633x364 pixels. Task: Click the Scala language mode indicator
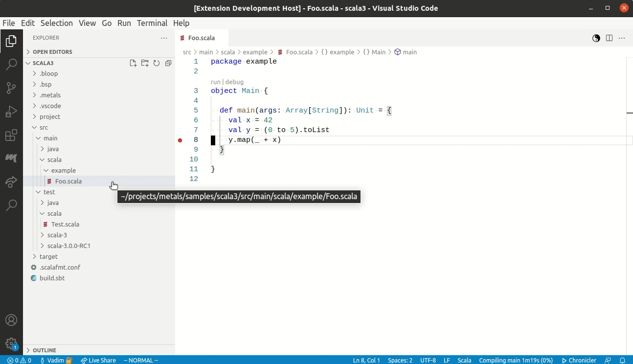(464, 360)
